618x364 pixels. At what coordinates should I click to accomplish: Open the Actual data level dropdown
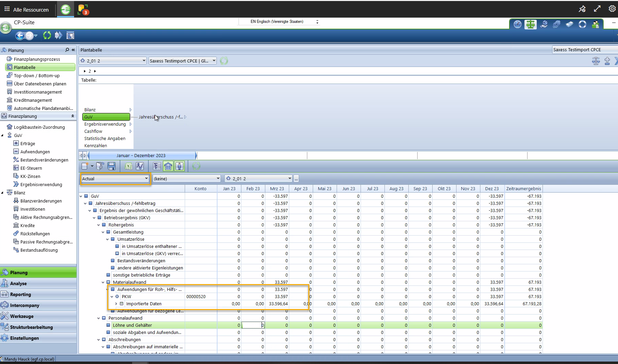tap(115, 179)
